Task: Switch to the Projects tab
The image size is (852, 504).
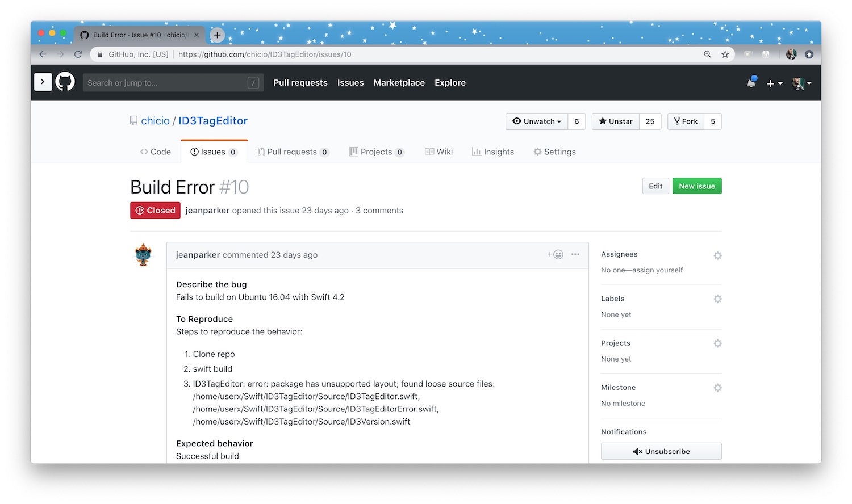Action: coord(377,152)
